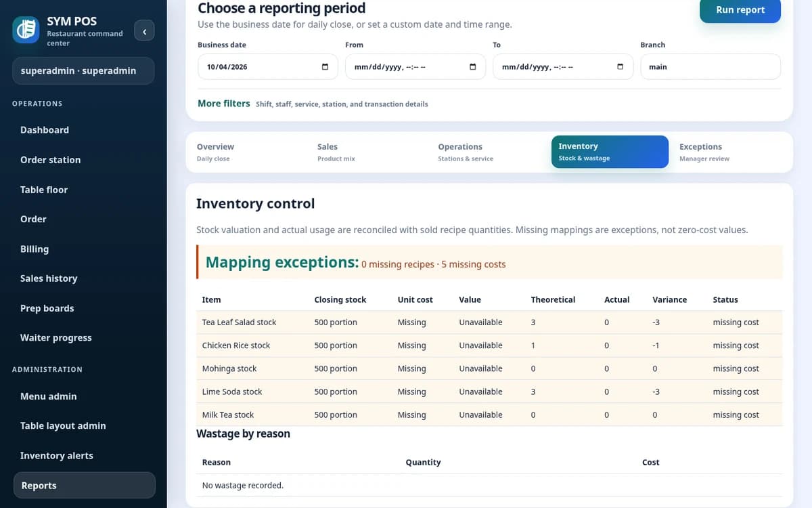The image size is (812, 508).
Task: Click the superadmin user badge
Action: [83, 71]
